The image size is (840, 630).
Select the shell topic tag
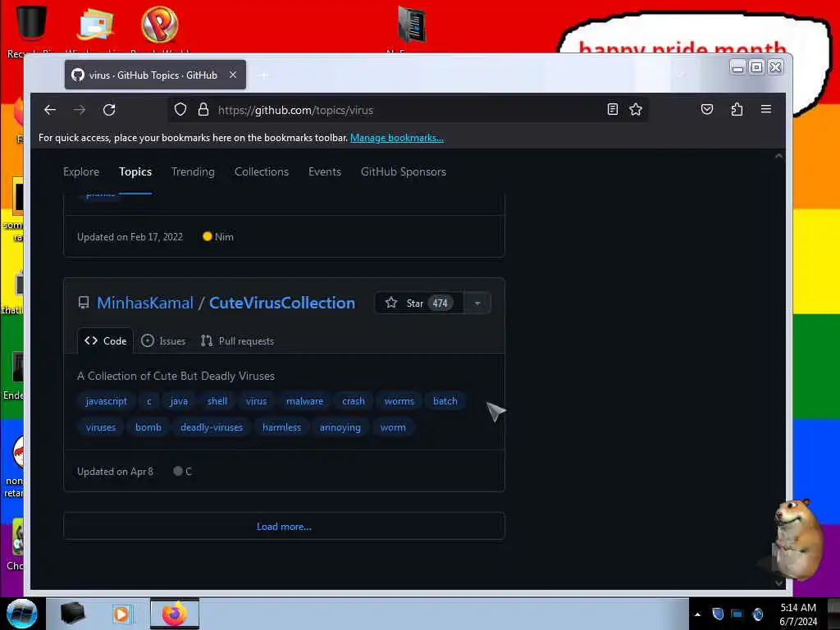(217, 401)
